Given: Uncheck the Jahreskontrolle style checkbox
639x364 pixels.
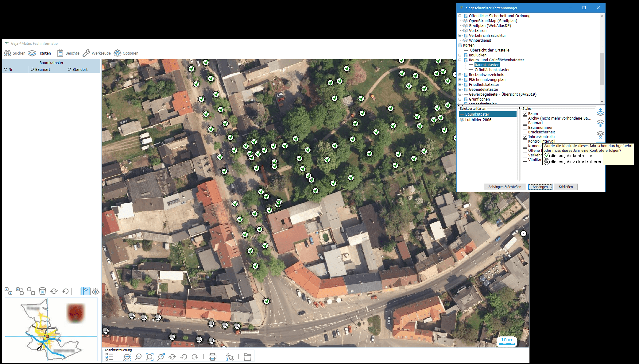Looking at the screenshot, I should click(525, 137).
